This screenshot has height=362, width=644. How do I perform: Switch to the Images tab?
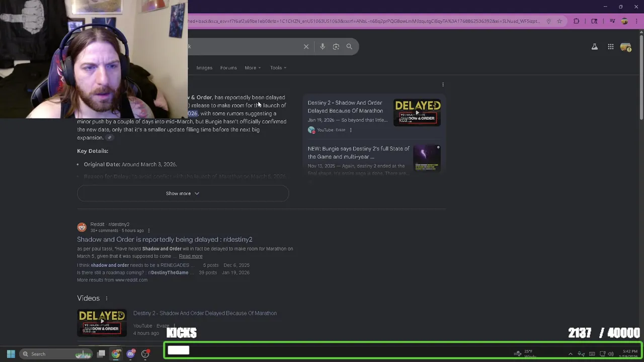(x=204, y=68)
